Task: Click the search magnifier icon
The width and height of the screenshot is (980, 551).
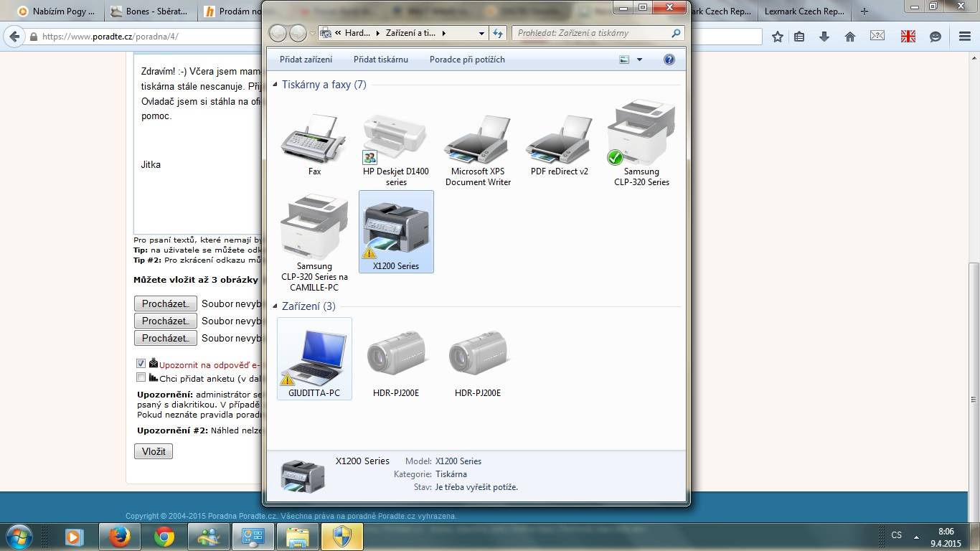Action: (x=676, y=33)
